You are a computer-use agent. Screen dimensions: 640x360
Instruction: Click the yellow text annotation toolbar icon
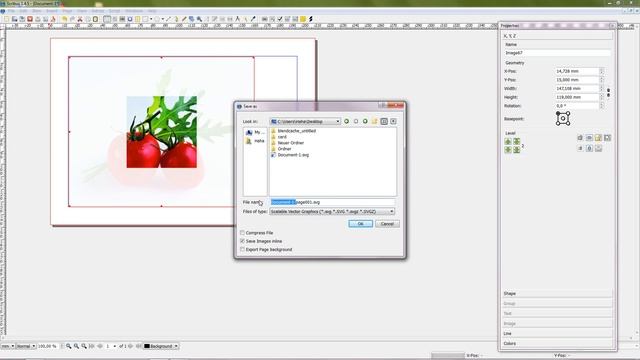click(303, 19)
